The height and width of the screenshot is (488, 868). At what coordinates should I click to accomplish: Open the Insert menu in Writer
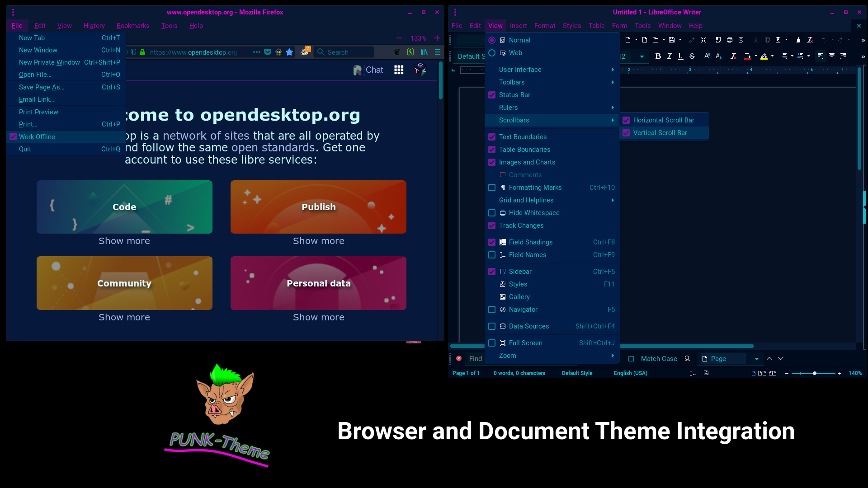click(518, 26)
